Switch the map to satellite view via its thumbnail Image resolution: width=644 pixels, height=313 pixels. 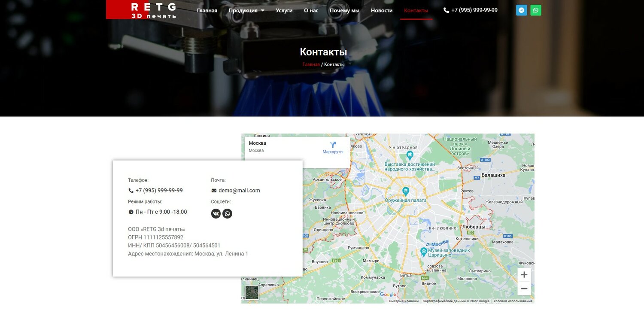(252, 292)
